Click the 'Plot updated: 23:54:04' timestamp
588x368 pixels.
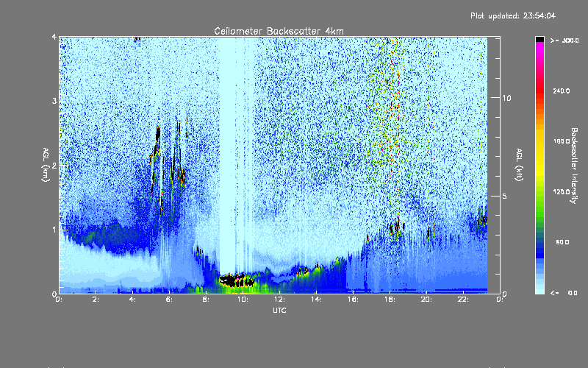coord(513,15)
